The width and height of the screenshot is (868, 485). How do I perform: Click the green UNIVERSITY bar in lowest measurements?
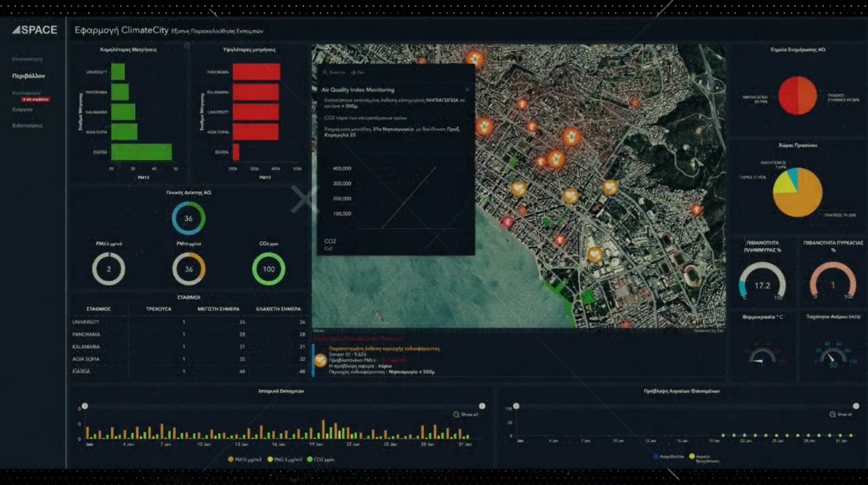(x=117, y=72)
